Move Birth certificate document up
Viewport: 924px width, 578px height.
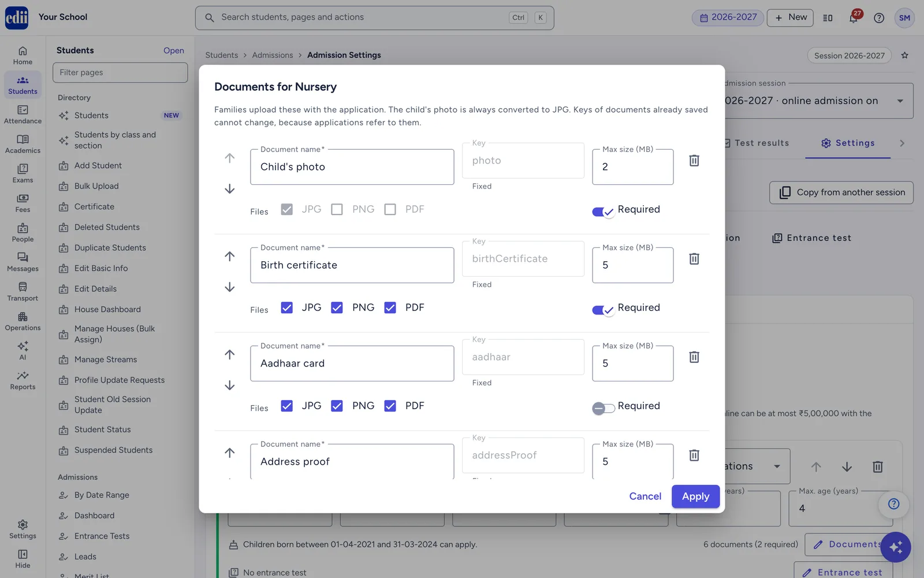230,256
